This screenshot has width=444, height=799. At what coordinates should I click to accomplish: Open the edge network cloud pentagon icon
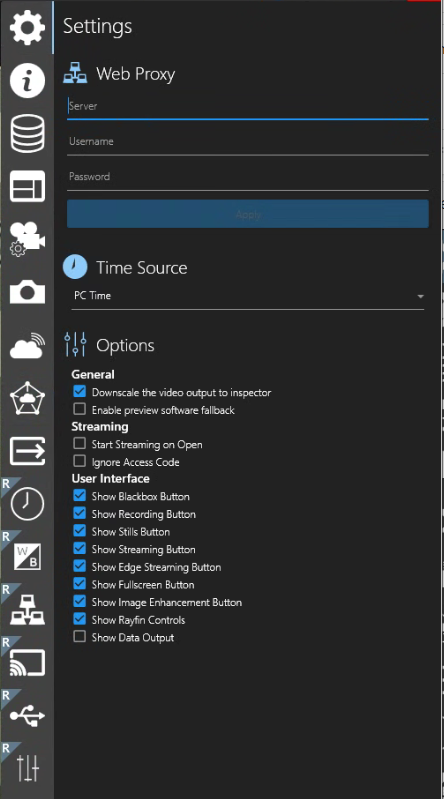click(27, 398)
